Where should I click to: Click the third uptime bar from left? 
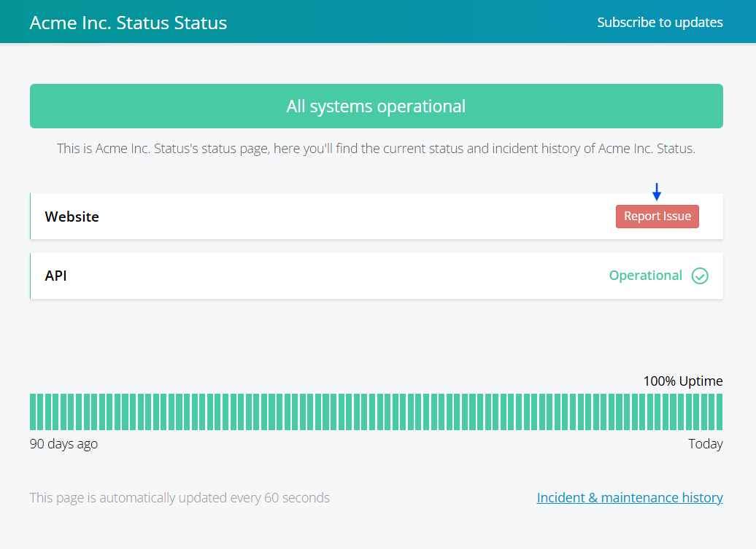click(48, 412)
